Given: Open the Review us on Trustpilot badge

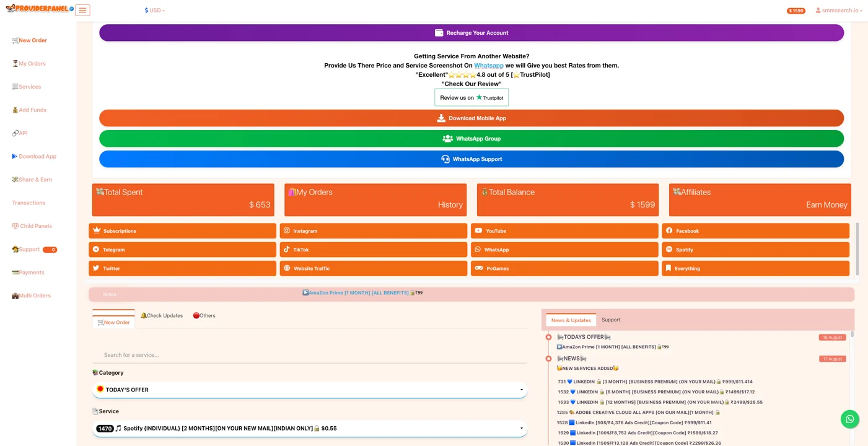Looking at the screenshot, I should point(471,98).
